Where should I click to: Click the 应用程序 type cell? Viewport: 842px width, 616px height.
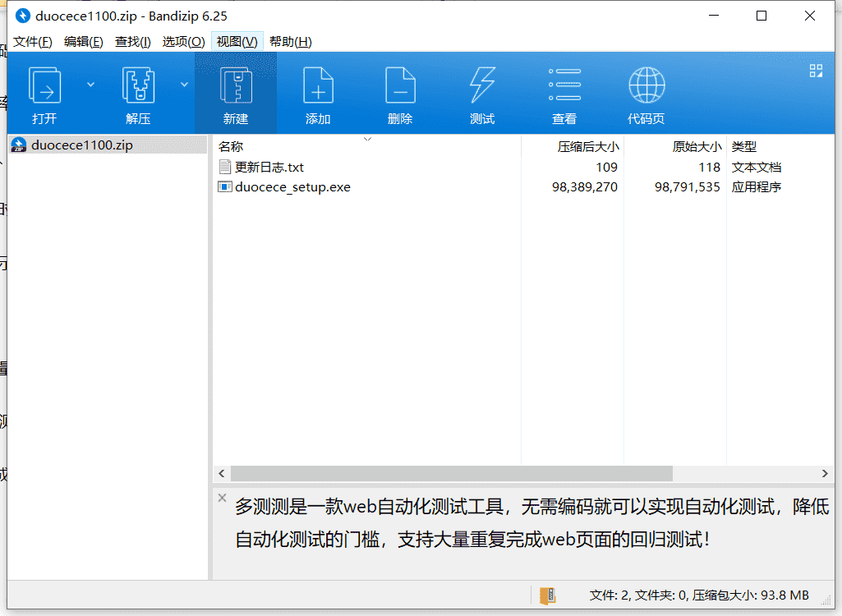click(756, 187)
